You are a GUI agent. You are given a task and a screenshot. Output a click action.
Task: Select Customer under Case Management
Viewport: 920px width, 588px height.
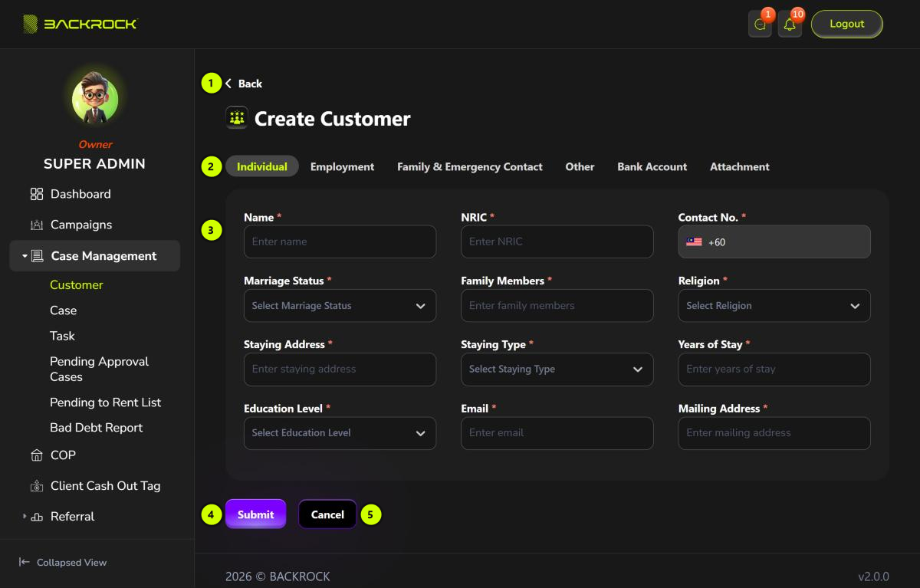(77, 284)
